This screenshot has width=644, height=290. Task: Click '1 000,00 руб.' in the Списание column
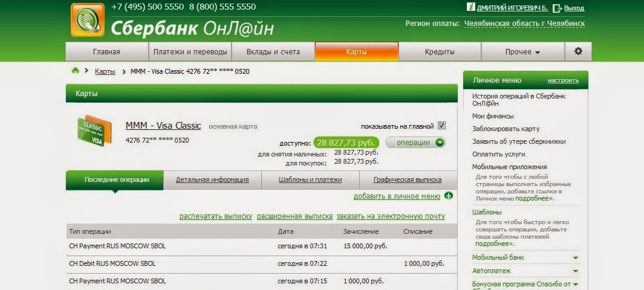coord(424,264)
